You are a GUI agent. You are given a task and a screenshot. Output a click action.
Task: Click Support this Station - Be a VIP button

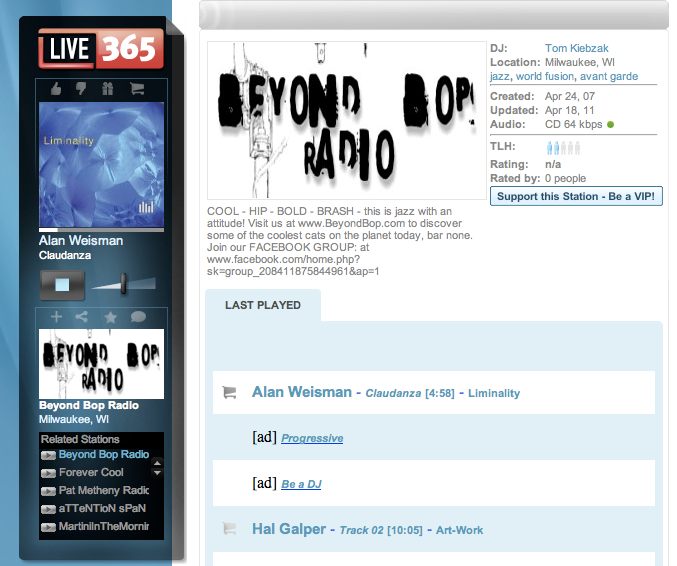pyautogui.click(x=576, y=195)
